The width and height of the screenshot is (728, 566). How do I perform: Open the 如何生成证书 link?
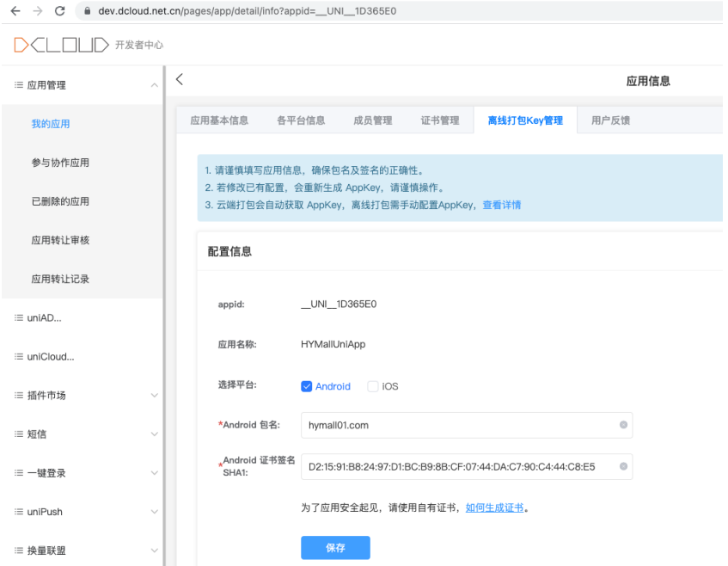point(494,508)
